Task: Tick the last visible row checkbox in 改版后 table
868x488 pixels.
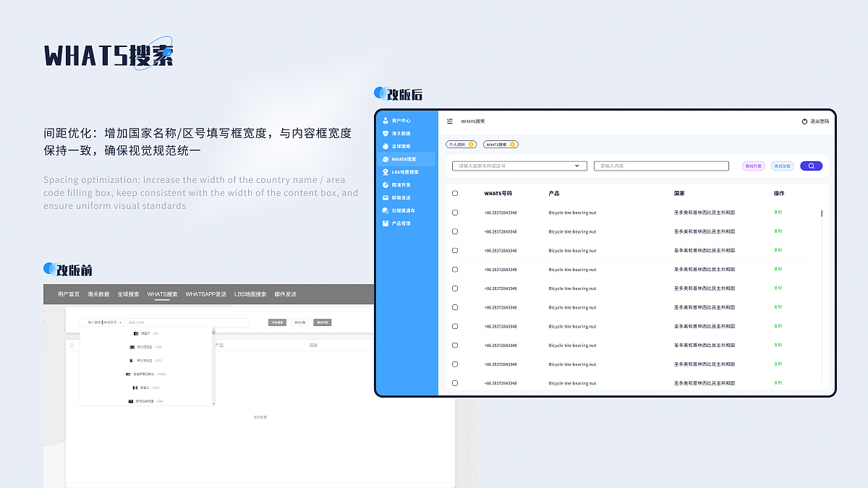Action: (x=455, y=383)
